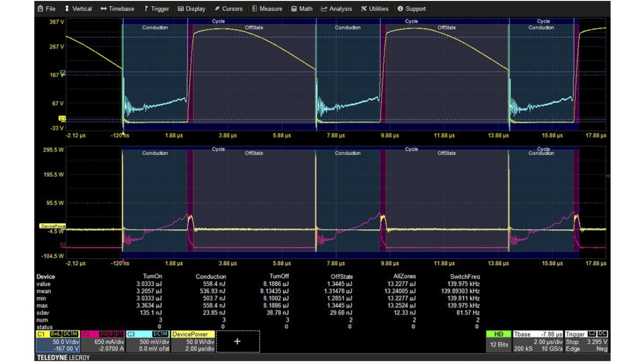
Task: Select the Conduction column header in the table
Action: (x=211, y=276)
